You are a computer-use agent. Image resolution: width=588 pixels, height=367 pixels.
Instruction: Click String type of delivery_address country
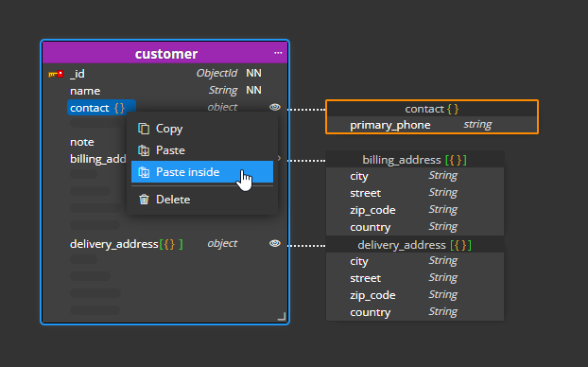[442, 311]
